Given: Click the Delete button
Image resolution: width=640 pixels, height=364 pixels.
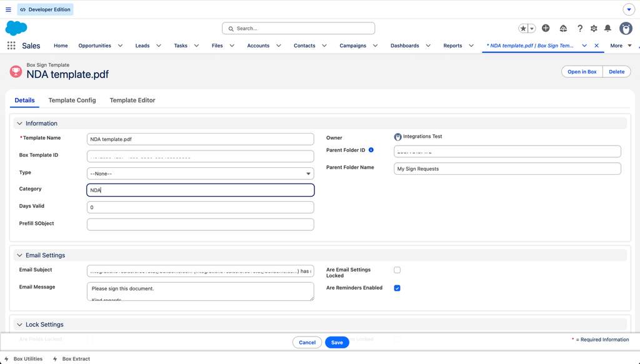Looking at the screenshot, I should pos(617,72).
